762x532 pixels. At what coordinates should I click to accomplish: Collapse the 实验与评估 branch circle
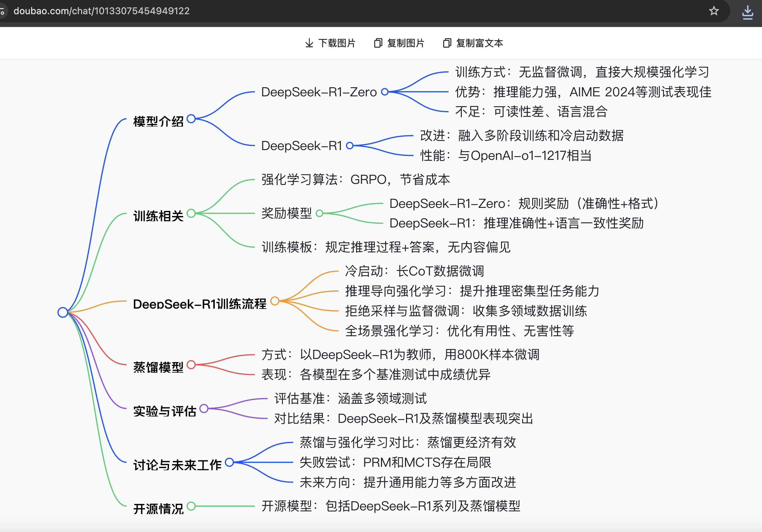(204, 409)
